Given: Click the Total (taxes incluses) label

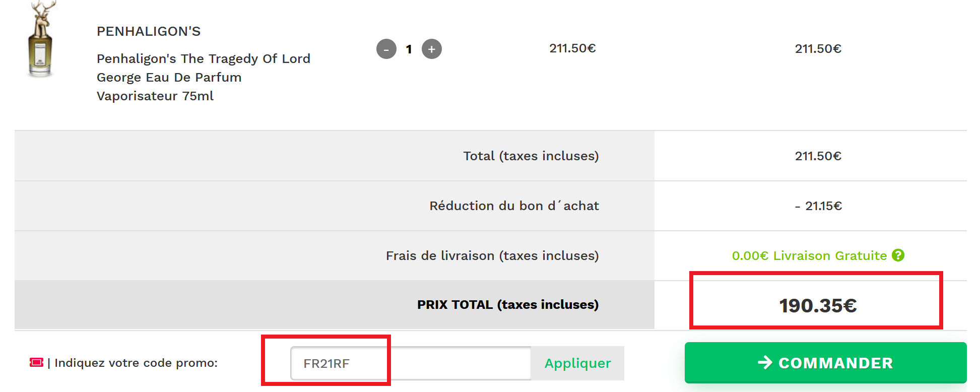Looking at the screenshot, I should coord(531,156).
